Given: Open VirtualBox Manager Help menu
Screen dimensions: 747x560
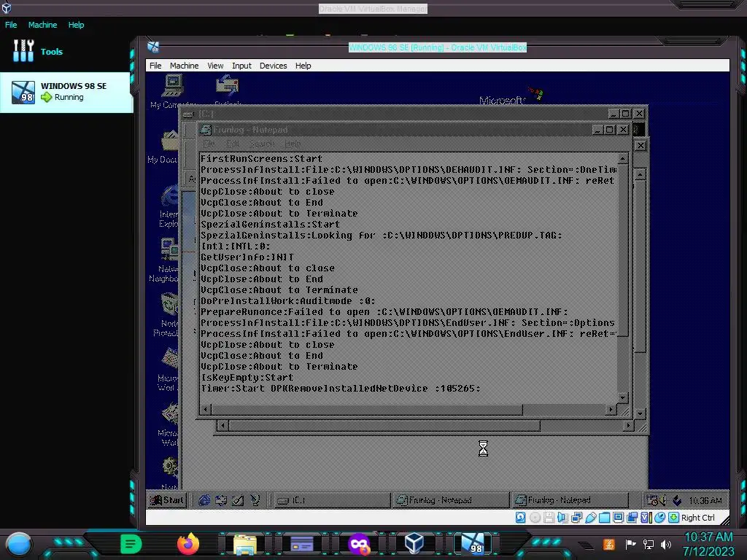Looking at the screenshot, I should point(76,25).
